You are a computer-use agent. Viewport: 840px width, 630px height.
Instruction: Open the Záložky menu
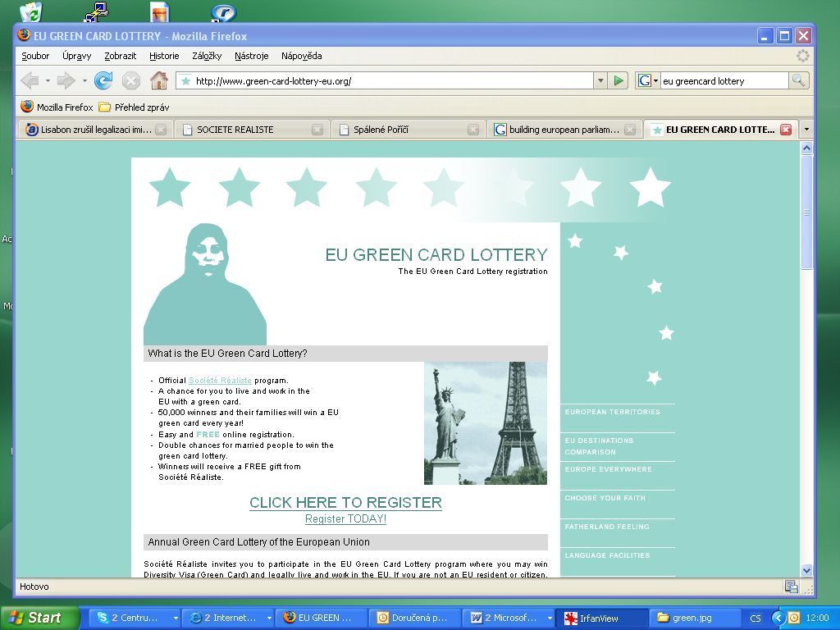207,56
